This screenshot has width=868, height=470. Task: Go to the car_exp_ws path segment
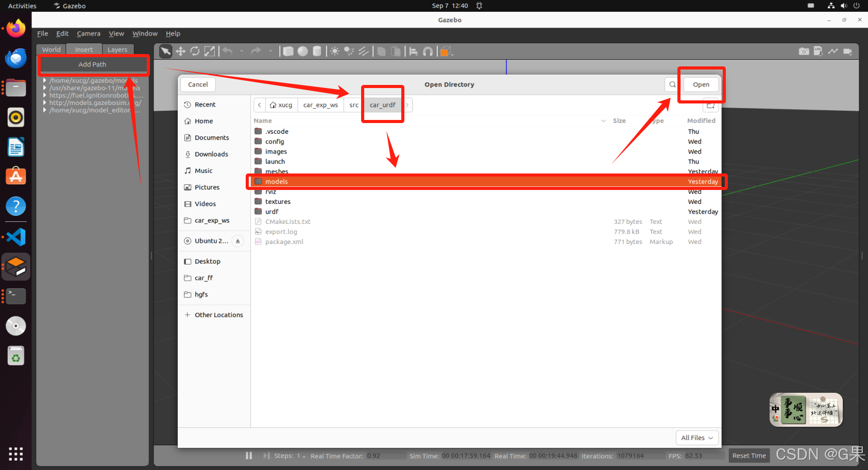click(320, 105)
